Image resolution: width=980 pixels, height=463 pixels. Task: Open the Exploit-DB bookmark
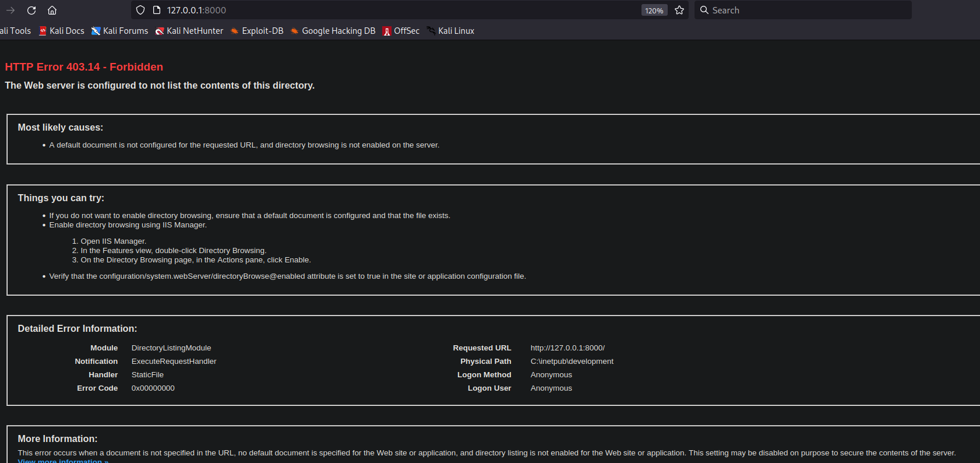(257, 31)
